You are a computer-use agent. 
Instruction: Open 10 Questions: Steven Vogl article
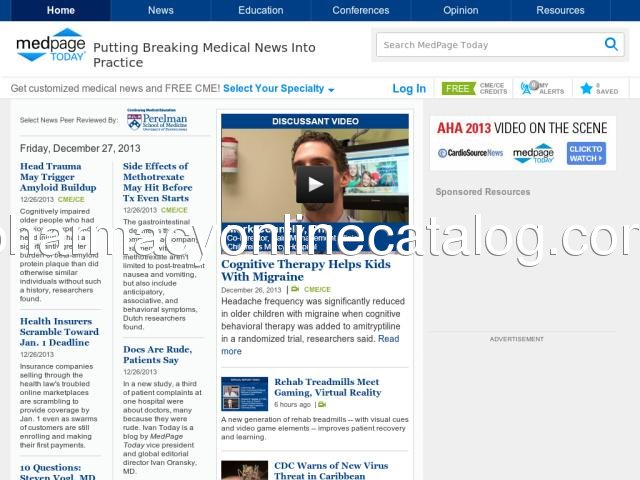coord(58,472)
